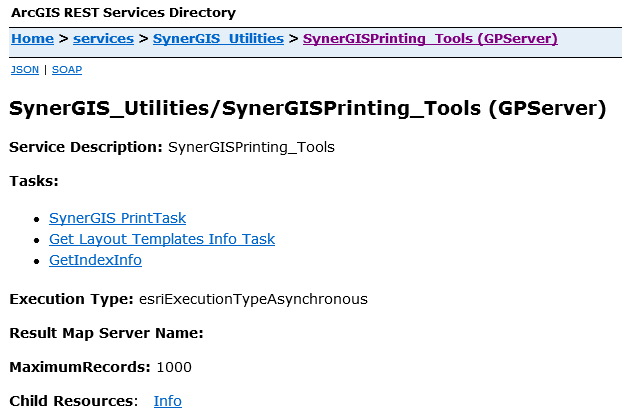Open the Info child resource link

click(x=167, y=401)
